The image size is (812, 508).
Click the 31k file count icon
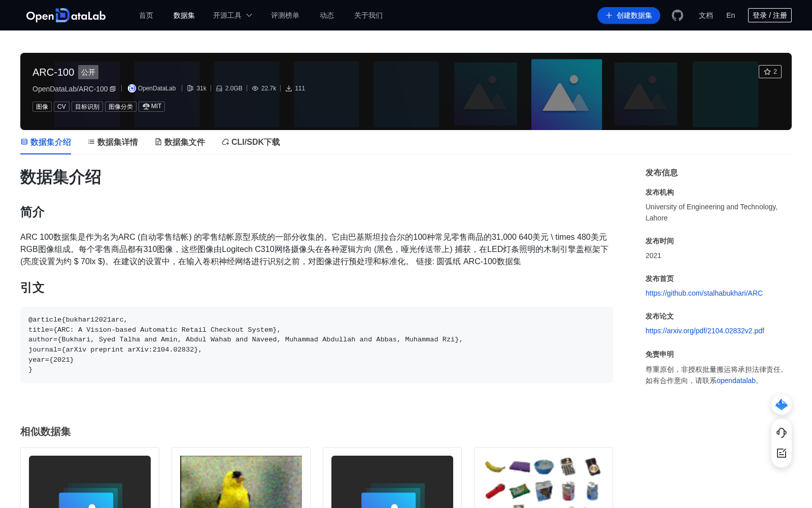click(190, 88)
